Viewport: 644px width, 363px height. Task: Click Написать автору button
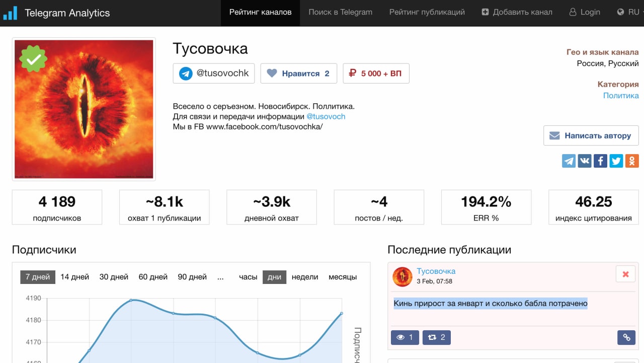[x=591, y=135]
